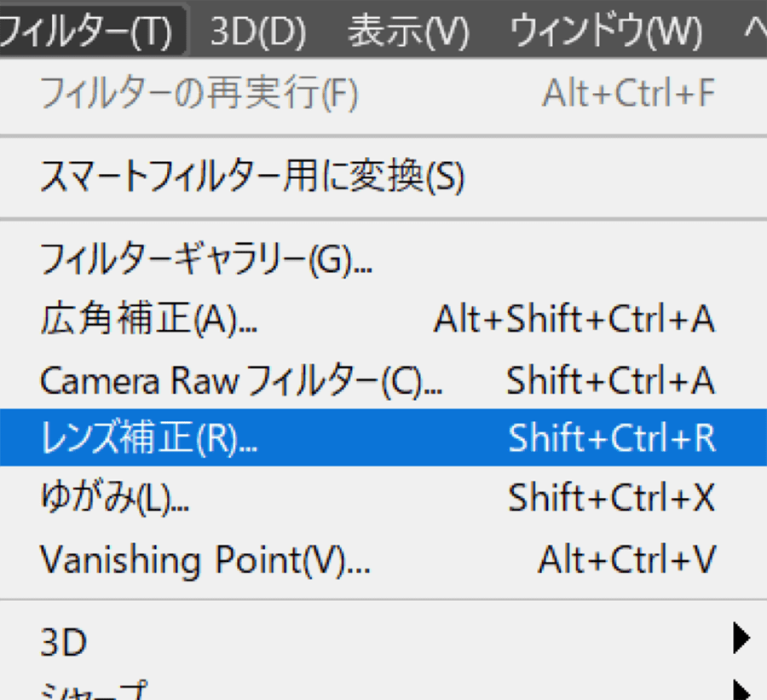
Task: Select the シャープ submenu entry
Action: (383, 687)
